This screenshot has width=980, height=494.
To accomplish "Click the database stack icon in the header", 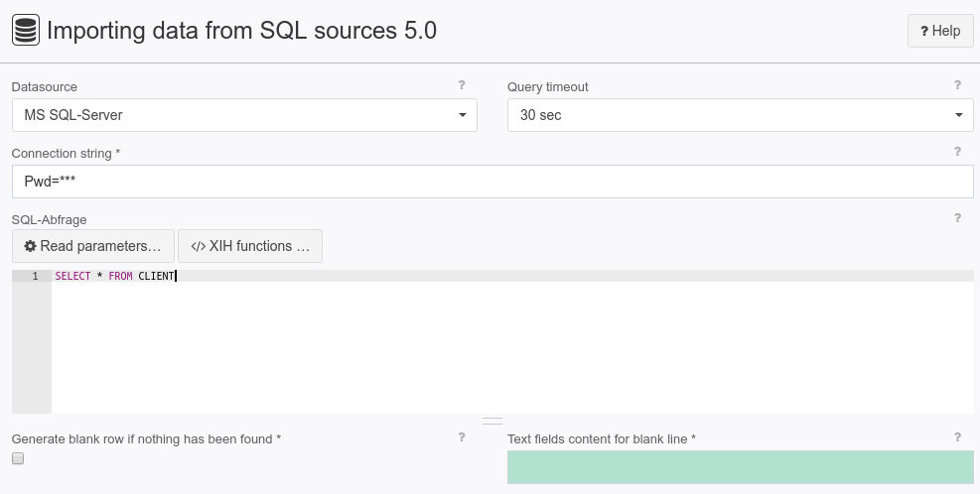I will (x=26, y=30).
